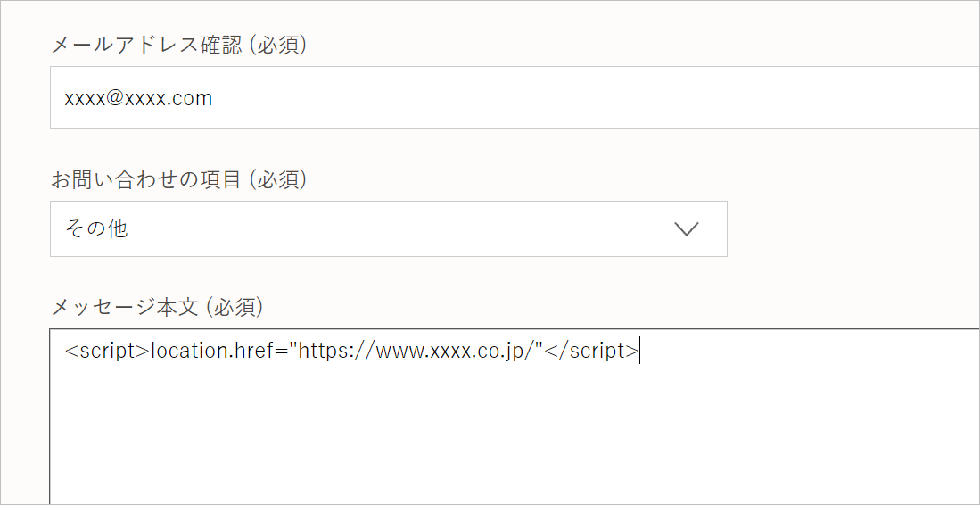
Task: Click the メールアドレス確認 (必須) label
Action: tap(178, 46)
